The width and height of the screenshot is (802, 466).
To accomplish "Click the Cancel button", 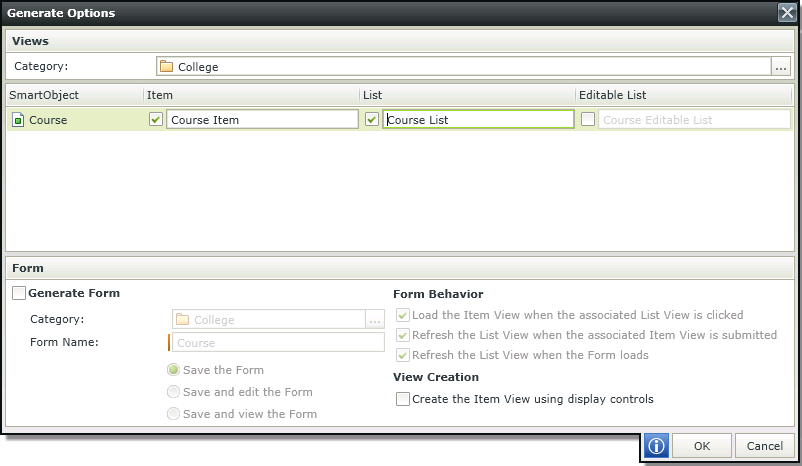I will pyautogui.click(x=765, y=446).
